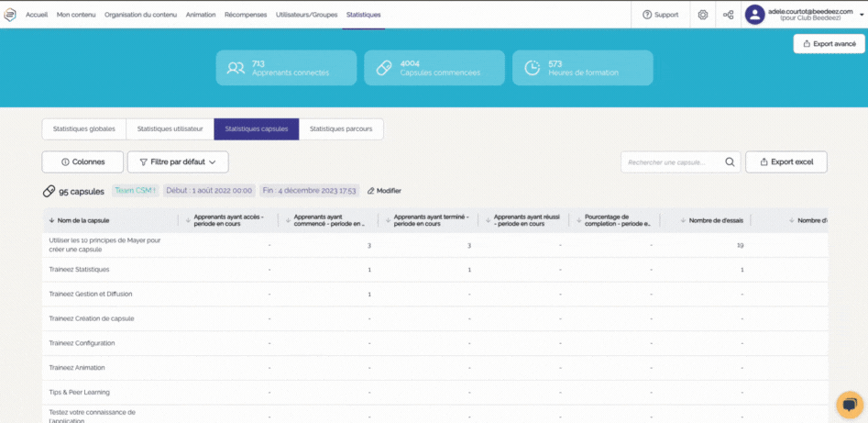868x423 pixels.
Task: Open the settings gear icon
Action: pyautogui.click(x=702, y=15)
